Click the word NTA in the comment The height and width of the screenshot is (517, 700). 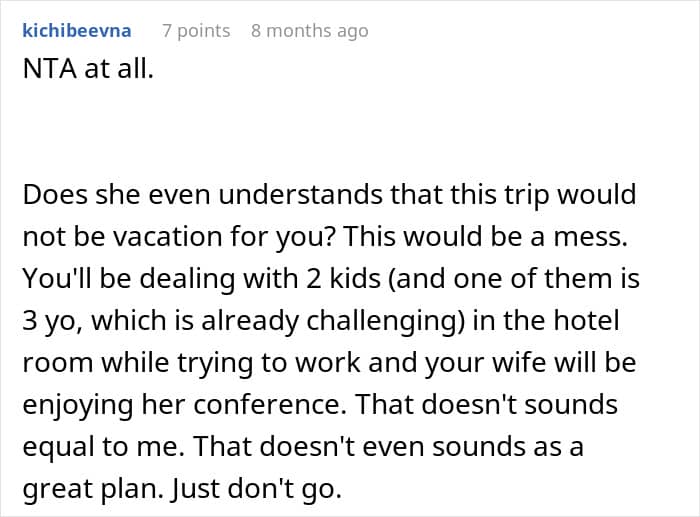pyautogui.click(x=50, y=69)
